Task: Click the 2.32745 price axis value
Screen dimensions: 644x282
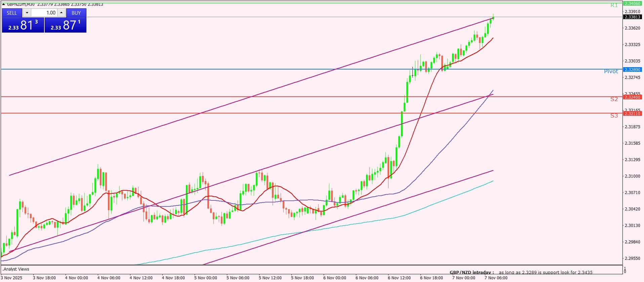Action: [x=632, y=77]
